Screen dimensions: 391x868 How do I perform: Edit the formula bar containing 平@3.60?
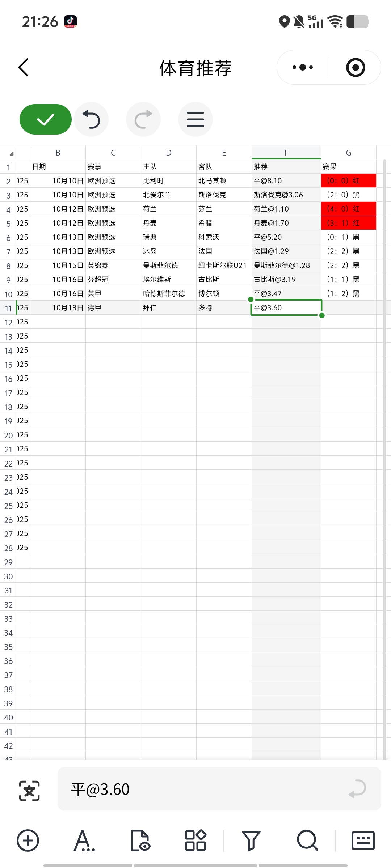[219, 789]
